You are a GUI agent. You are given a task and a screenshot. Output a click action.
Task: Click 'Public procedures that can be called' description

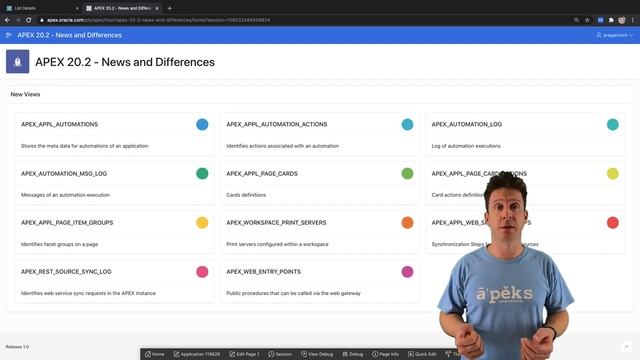click(x=293, y=293)
